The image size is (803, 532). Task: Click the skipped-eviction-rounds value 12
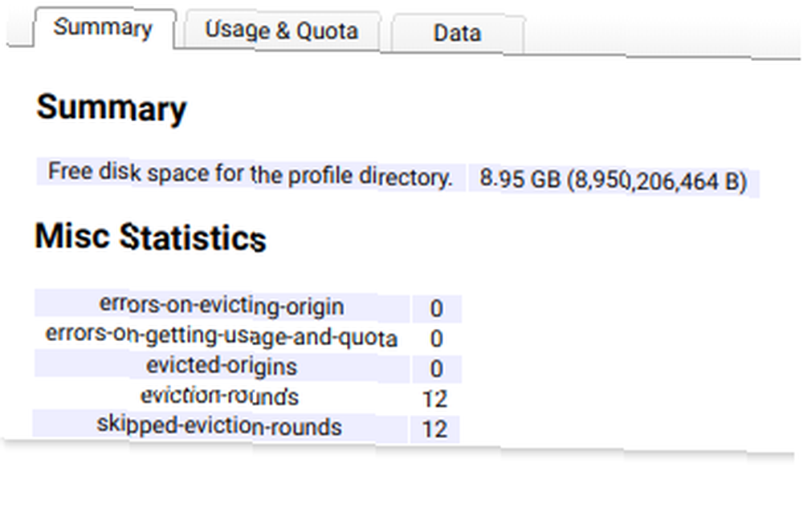click(434, 429)
